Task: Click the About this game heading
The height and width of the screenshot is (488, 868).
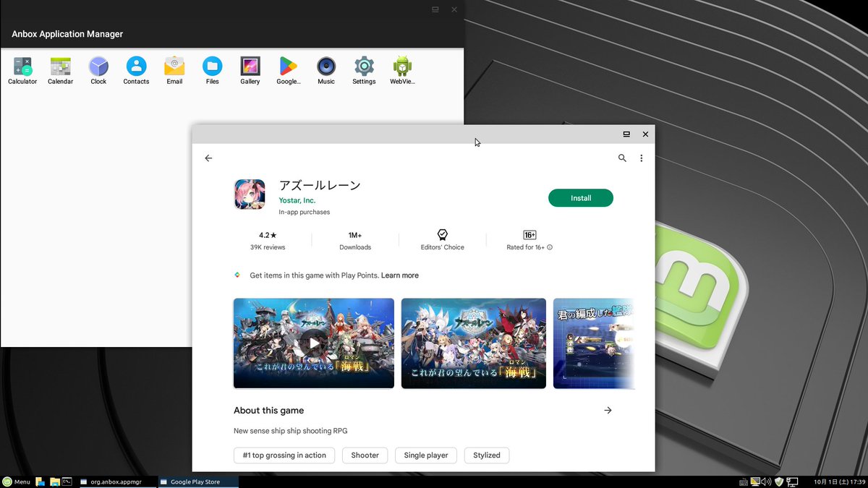Action: coord(268,411)
